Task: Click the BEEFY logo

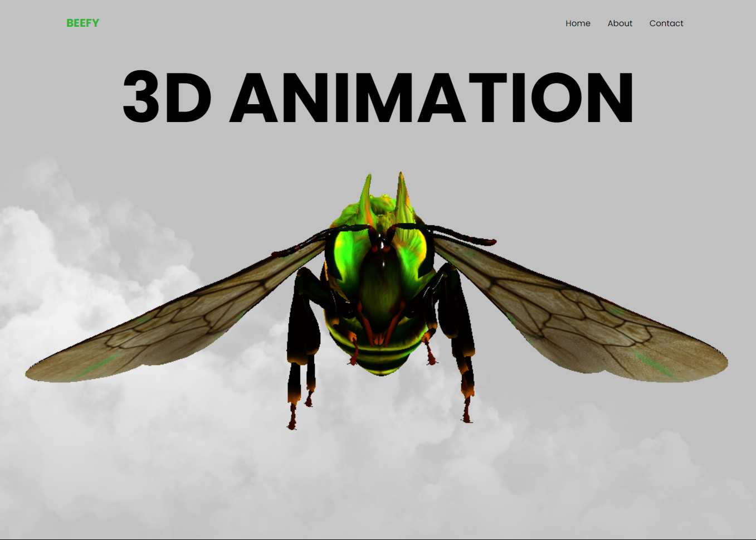Action: (x=82, y=23)
